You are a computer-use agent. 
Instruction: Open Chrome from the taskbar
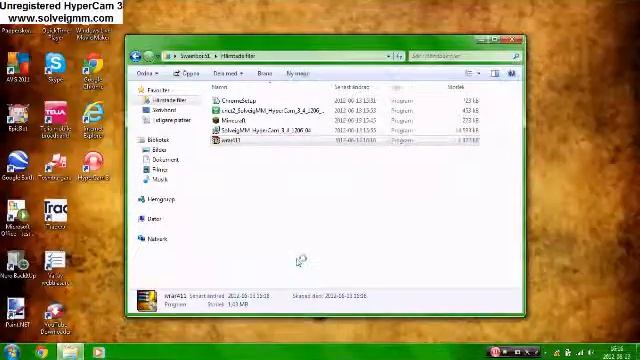pyautogui.click(x=41, y=352)
